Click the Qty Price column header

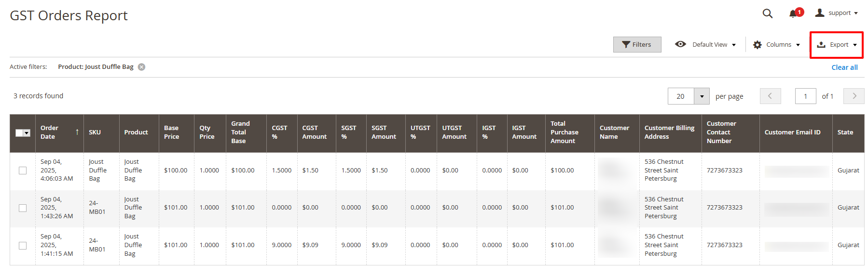tap(210, 132)
